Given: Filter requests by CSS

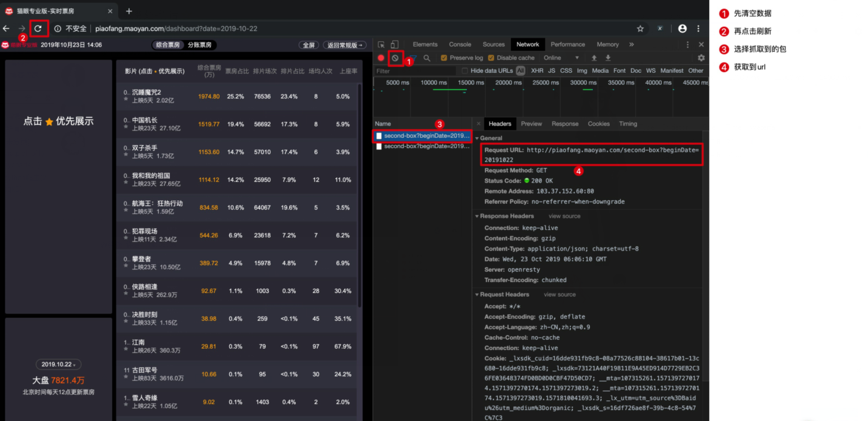Looking at the screenshot, I should coord(566,70).
